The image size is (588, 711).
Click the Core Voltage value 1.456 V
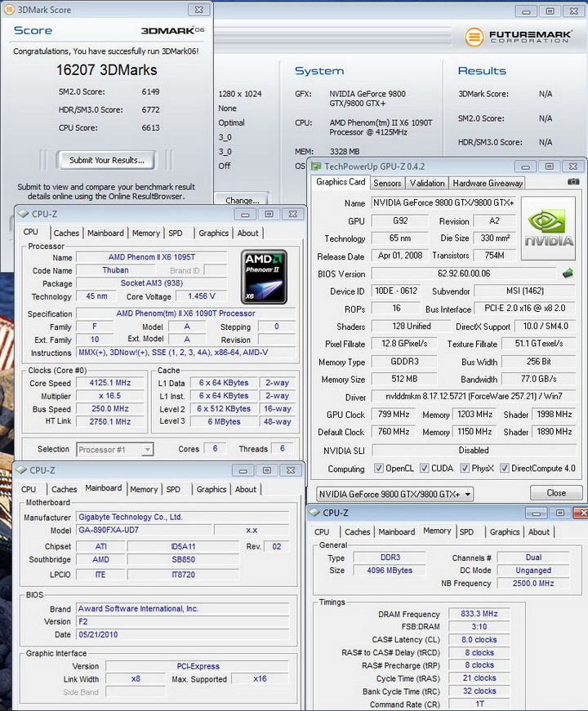pos(202,296)
